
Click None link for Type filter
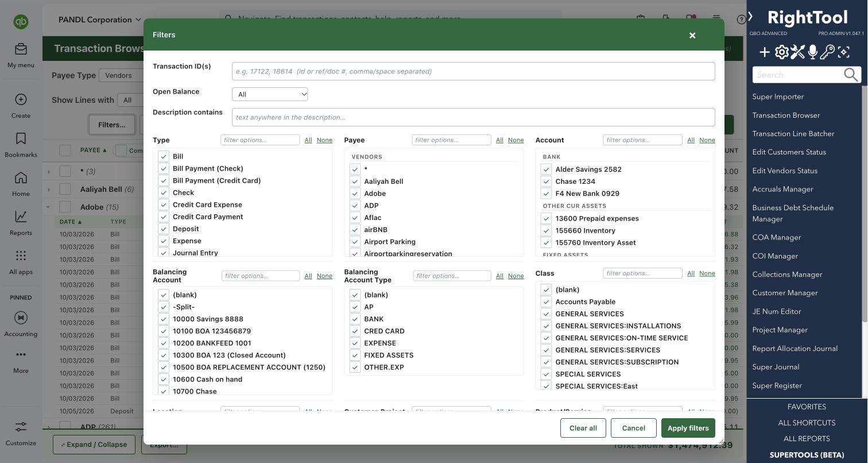pyautogui.click(x=324, y=140)
